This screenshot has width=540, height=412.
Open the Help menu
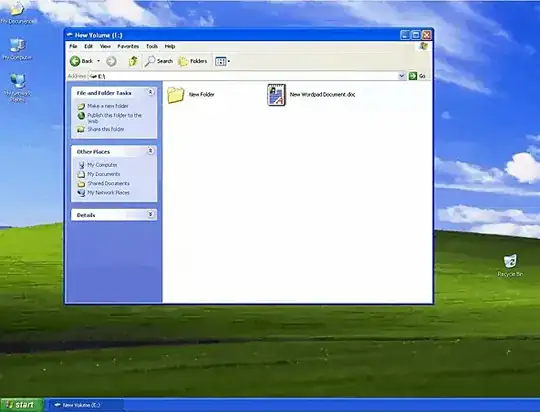(170, 46)
